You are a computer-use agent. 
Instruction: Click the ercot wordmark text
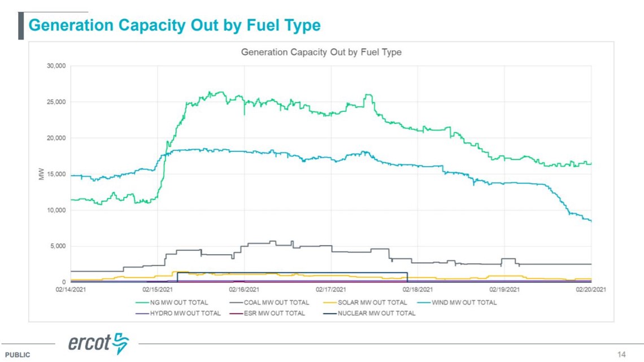[89, 343]
